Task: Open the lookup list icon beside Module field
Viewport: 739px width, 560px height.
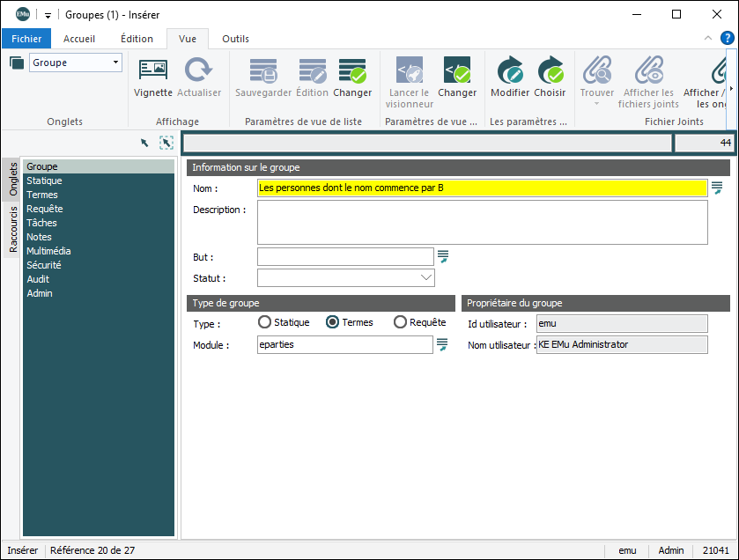Action: (443, 344)
